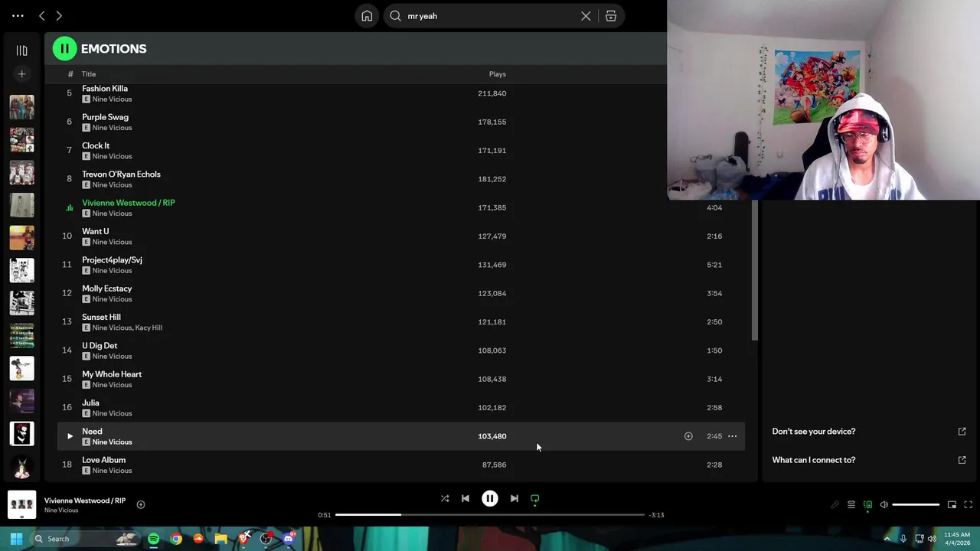Open Discord from the taskbar
Viewport: 980px width, 551px height.
289,539
